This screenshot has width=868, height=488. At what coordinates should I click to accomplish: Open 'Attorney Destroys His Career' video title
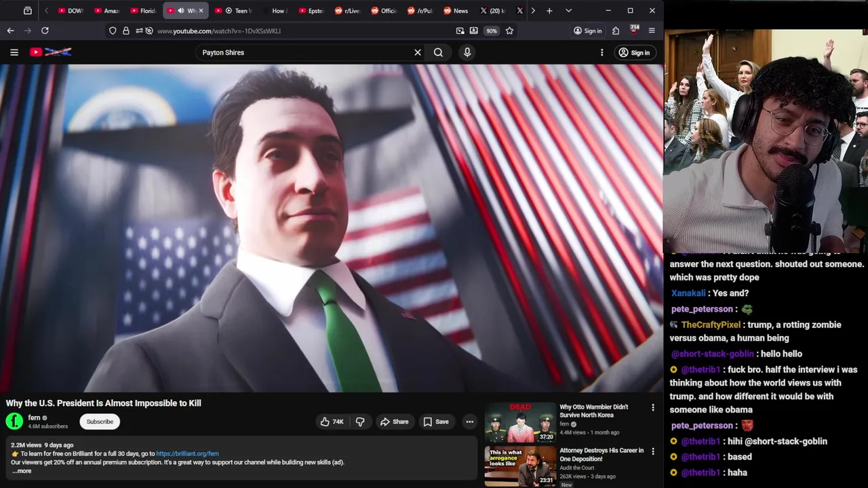(601, 454)
